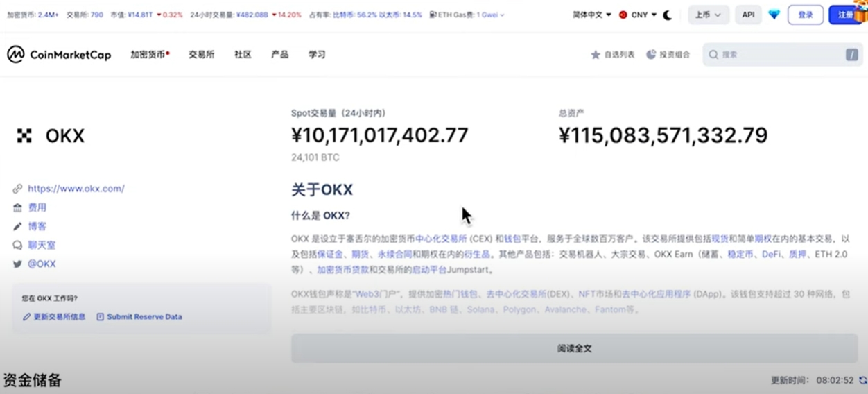
Task: Click the ¥10,171,017,402.77 spot volume value
Action: pyautogui.click(x=380, y=135)
